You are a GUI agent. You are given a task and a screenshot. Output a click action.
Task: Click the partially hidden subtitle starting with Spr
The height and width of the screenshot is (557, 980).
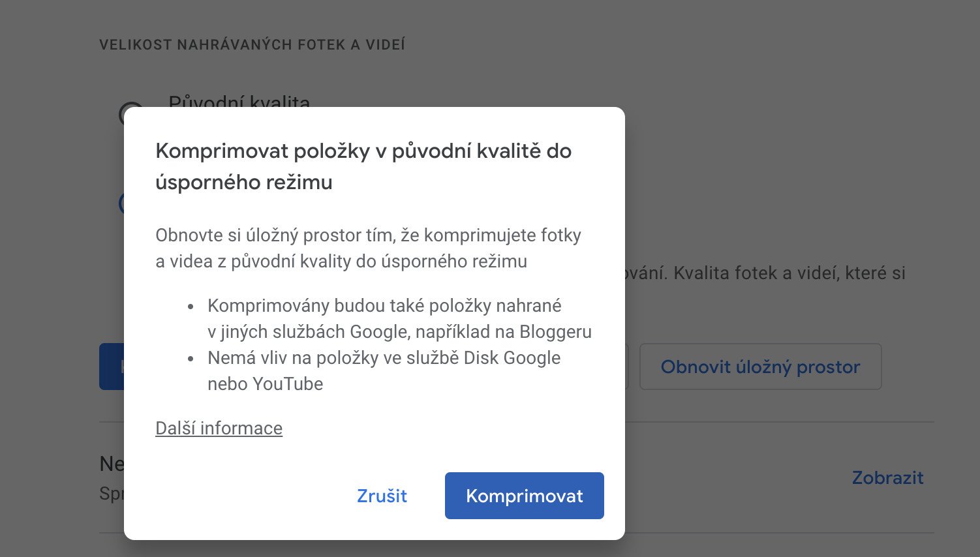[112, 494]
